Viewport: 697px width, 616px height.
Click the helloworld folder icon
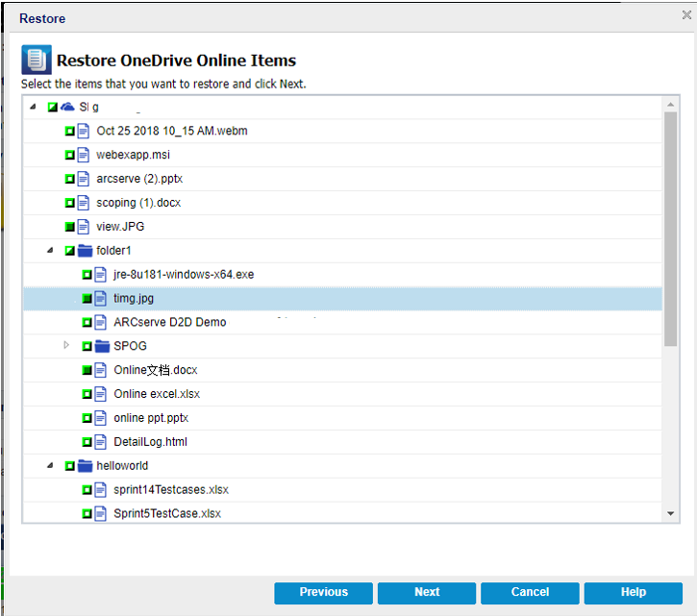[86, 466]
